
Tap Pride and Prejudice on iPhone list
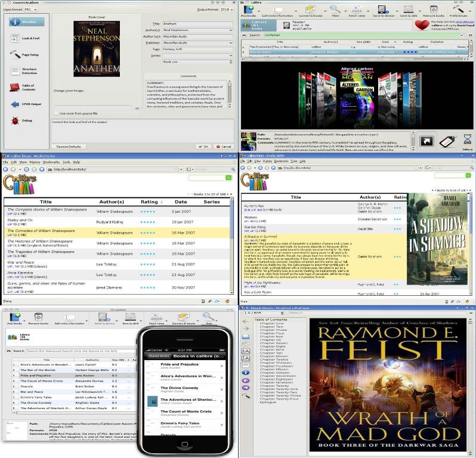pyautogui.click(x=185, y=366)
